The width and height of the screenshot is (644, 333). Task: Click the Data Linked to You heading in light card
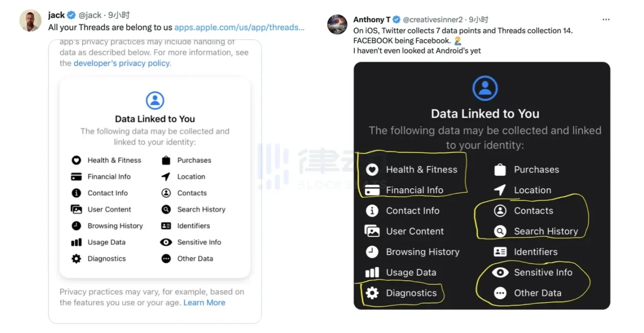155,119
